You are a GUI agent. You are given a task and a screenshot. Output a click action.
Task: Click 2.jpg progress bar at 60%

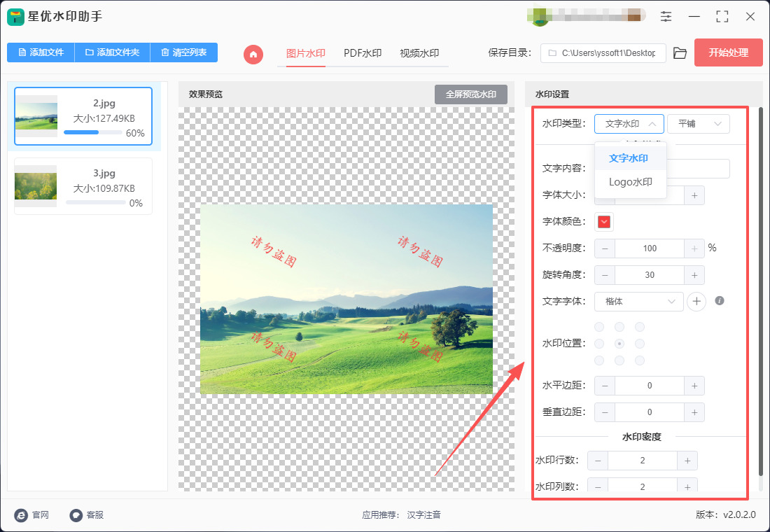click(93, 132)
